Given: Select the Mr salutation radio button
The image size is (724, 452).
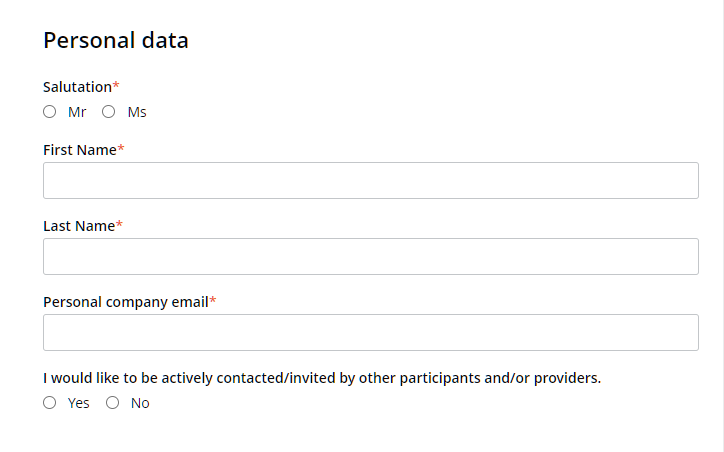Looking at the screenshot, I should [x=50, y=112].
